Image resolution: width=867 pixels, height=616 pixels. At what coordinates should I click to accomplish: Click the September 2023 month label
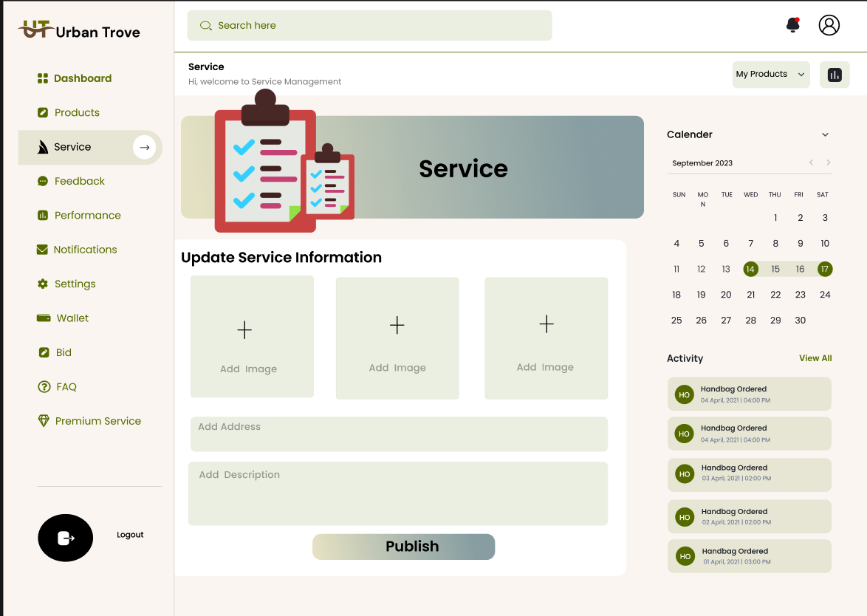pyautogui.click(x=702, y=163)
